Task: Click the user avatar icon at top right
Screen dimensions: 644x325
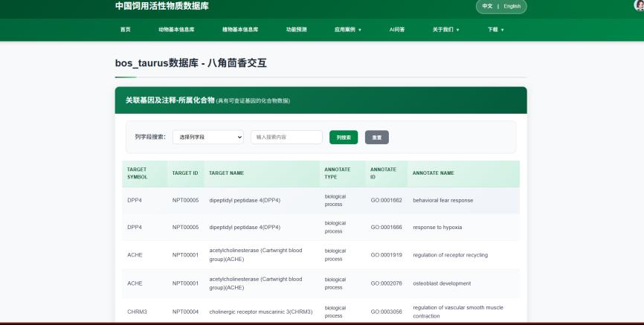Action: (640, 5)
